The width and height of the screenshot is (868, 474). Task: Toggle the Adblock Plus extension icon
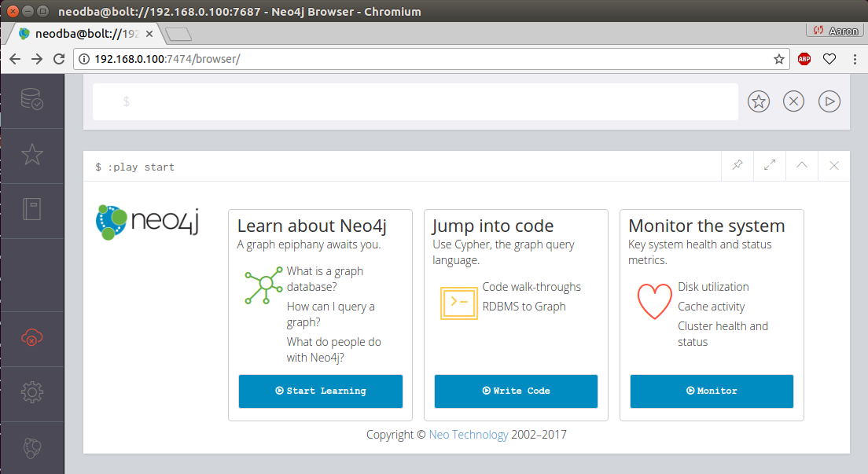click(x=804, y=59)
